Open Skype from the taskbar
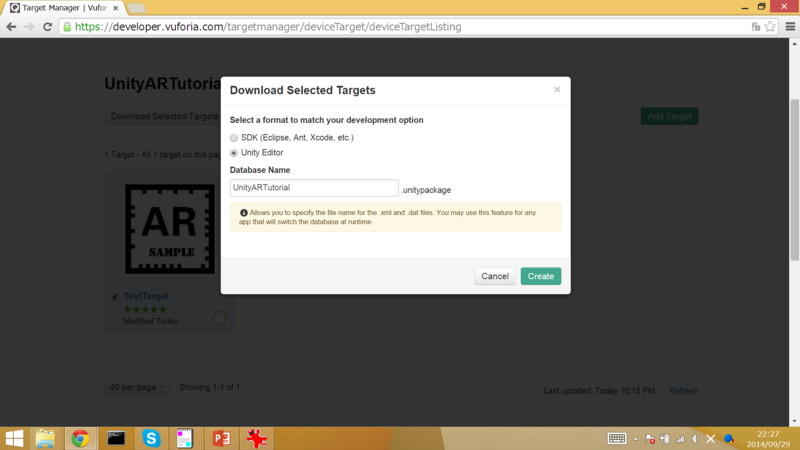The height and width of the screenshot is (450, 800). (x=151, y=439)
